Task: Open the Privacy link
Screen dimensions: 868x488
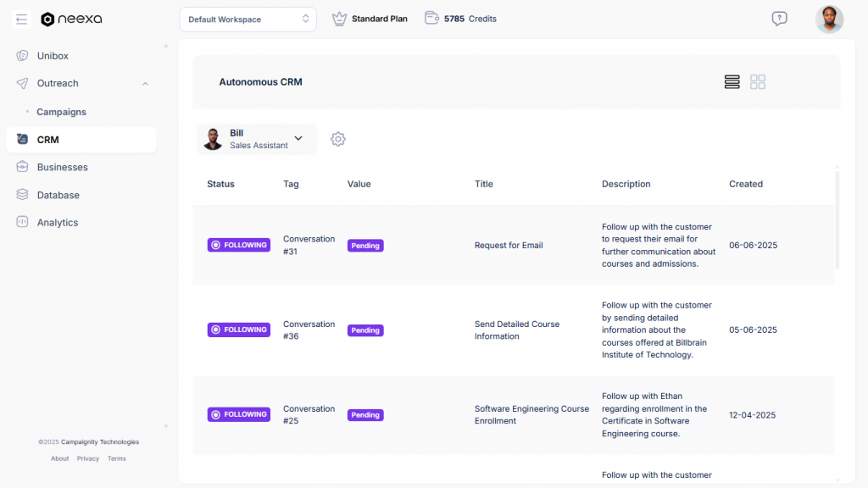Action: click(88, 458)
